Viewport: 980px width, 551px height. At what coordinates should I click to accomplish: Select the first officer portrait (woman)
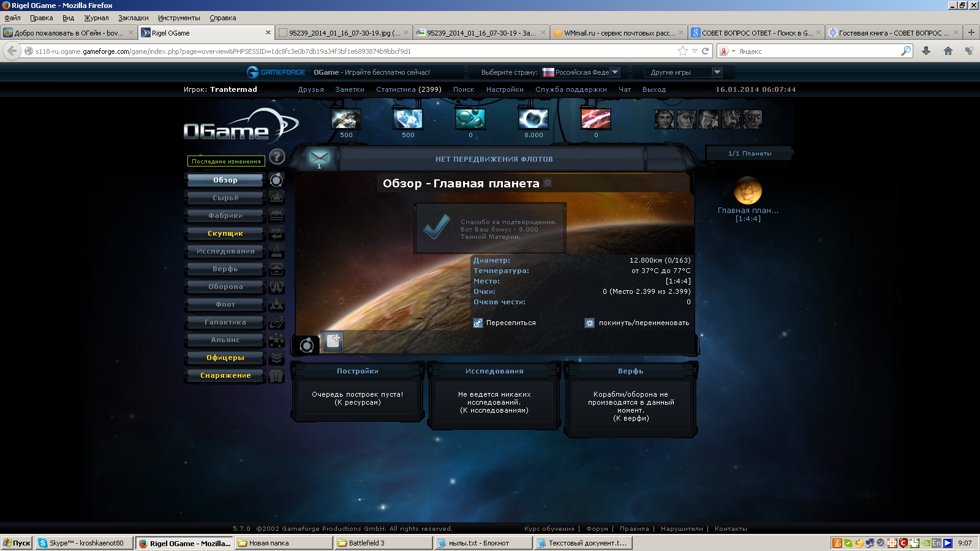pyautogui.click(x=664, y=119)
